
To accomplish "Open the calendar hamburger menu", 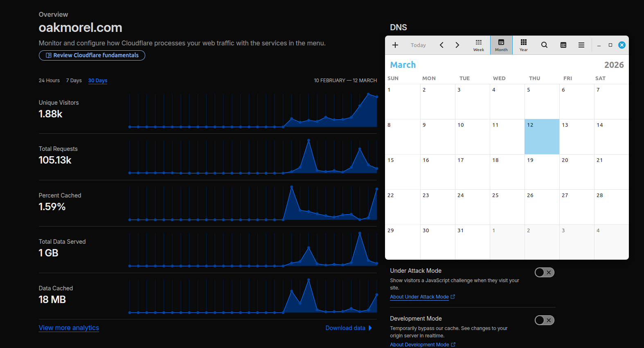I will [581, 45].
